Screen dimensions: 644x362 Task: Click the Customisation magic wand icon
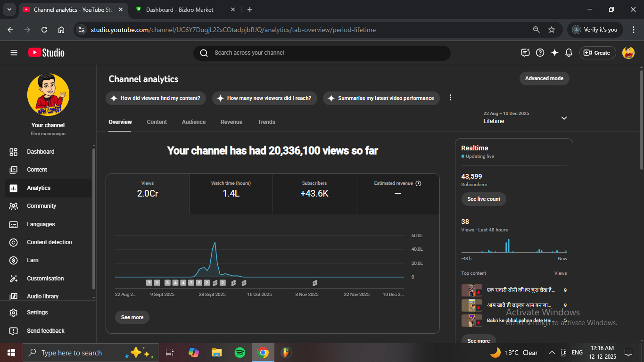coord(14,279)
